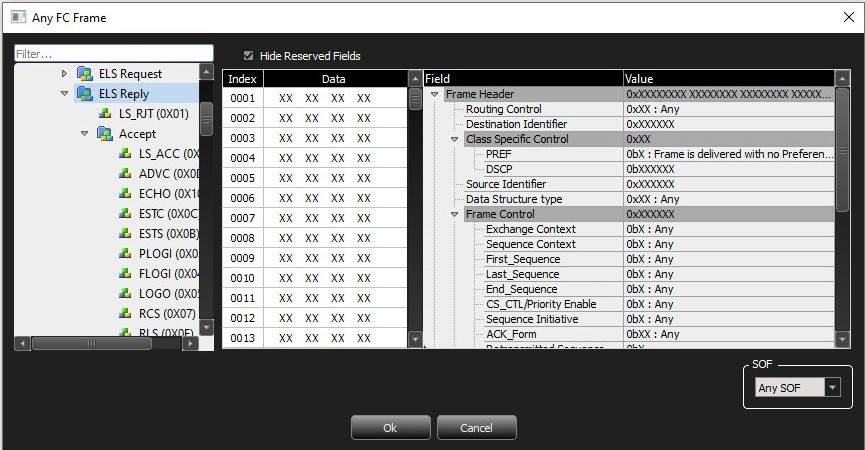Click the Cancel button
Screen dimensions: 865x450
click(x=477, y=428)
